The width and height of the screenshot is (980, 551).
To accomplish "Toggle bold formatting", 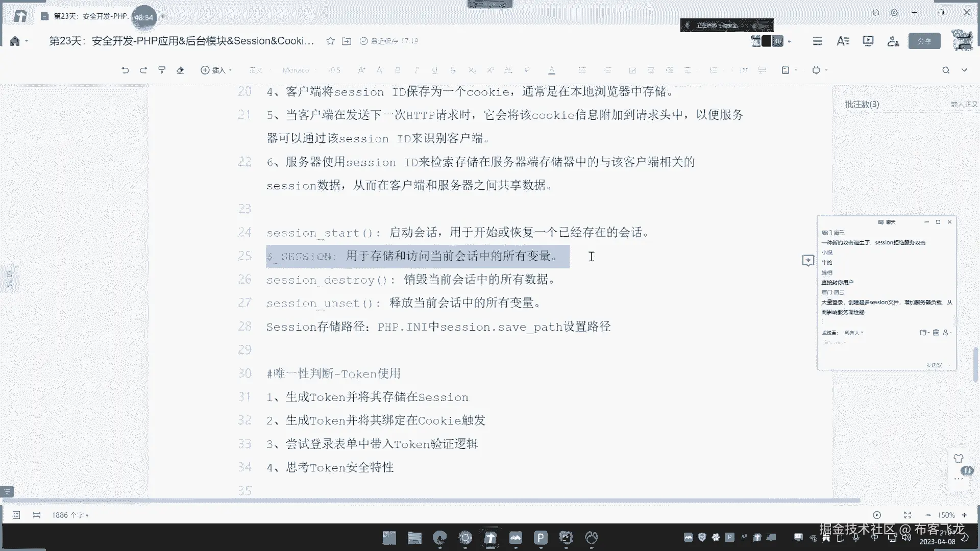I will click(398, 70).
